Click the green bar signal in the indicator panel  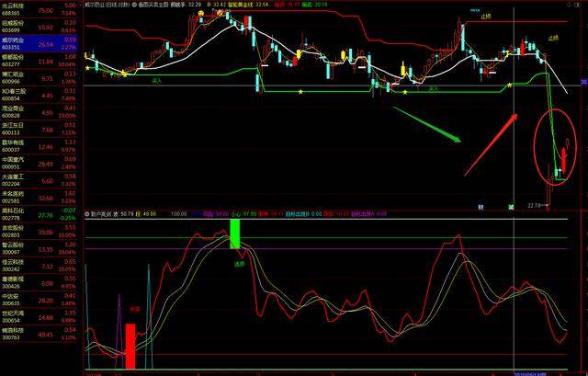point(235,233)
